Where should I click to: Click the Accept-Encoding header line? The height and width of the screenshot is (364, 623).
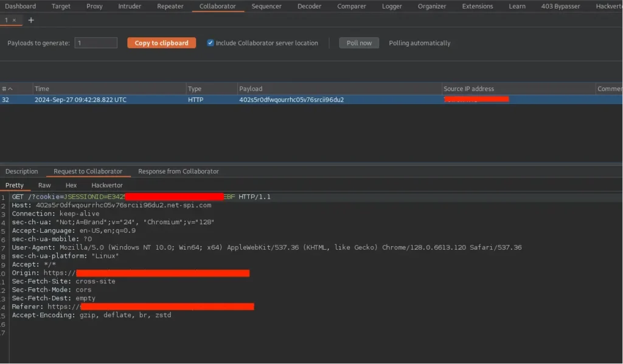(91, 315)
